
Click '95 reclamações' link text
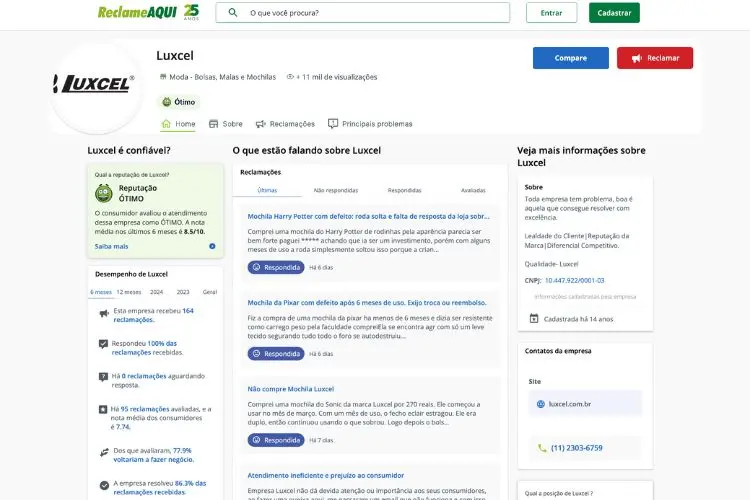tap(145, 409)
